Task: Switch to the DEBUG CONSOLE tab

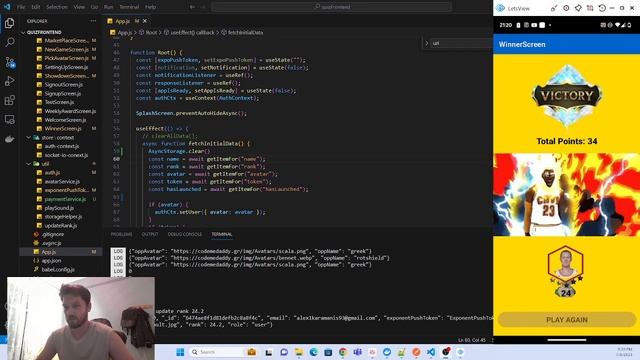Action: pyautogui.click(x=184, y=234)
